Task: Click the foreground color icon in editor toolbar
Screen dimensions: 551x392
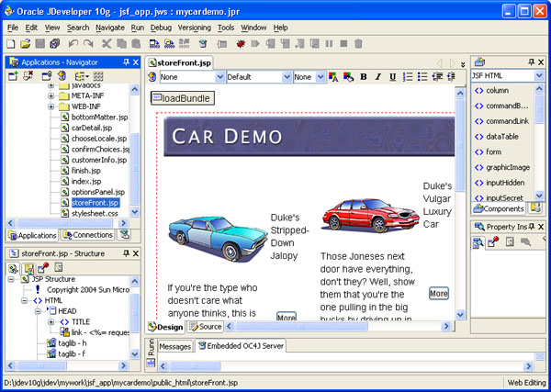Action: click(x=333, y=77)
